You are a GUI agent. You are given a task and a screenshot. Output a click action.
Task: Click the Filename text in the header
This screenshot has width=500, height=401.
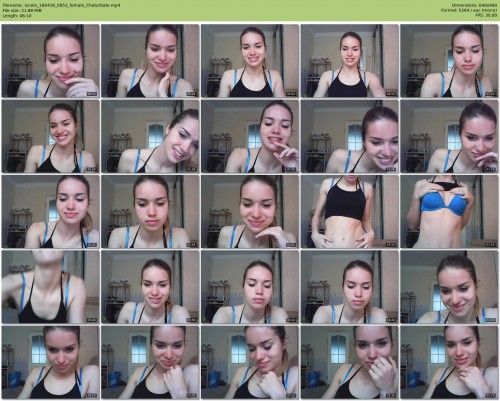click(61, 5)
